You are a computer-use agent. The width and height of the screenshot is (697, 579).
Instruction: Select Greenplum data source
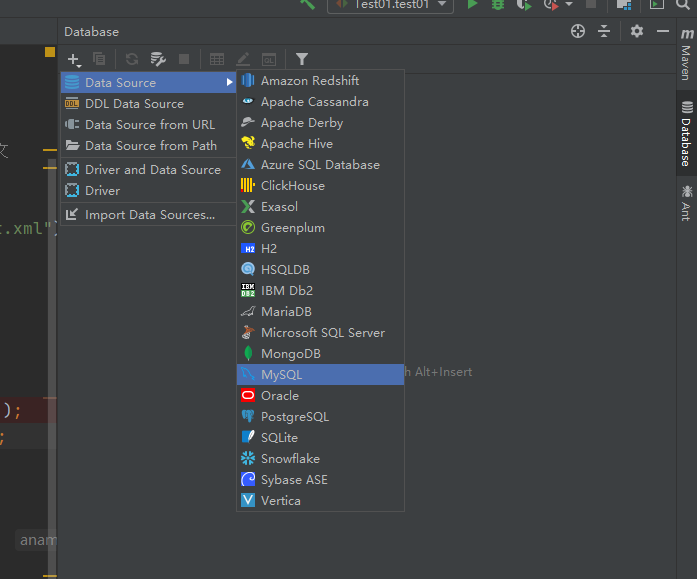point(320,228)
